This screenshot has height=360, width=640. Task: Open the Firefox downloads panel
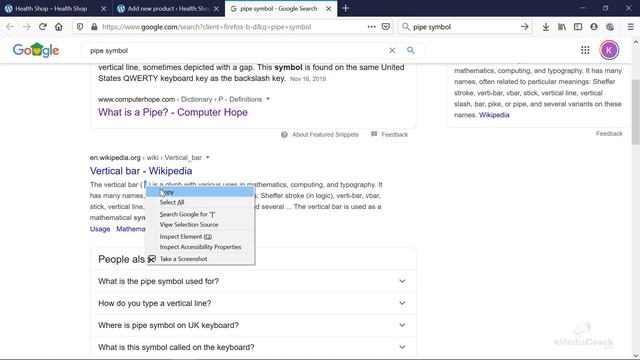point(546,27)
